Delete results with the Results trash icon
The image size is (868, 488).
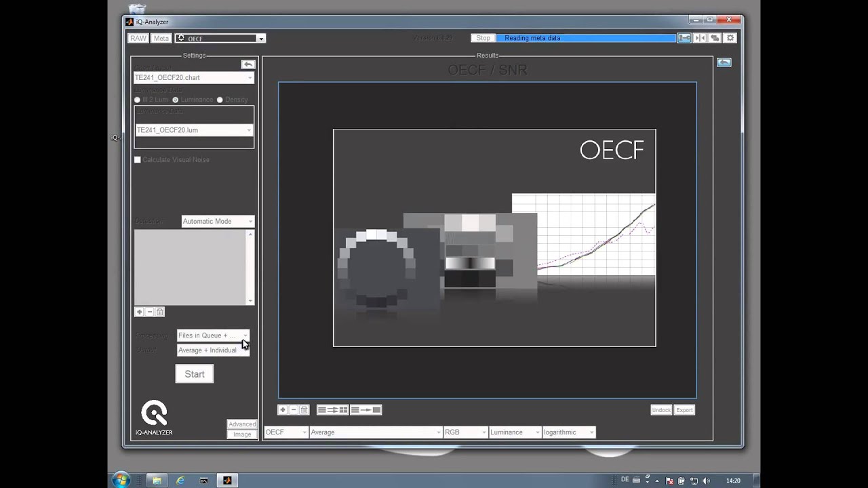pyautogui.click(x=304, y=410)
